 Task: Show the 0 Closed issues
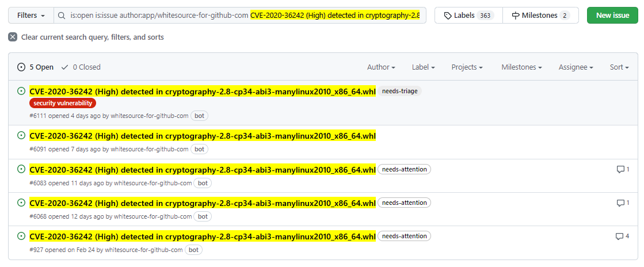[81, 67]
